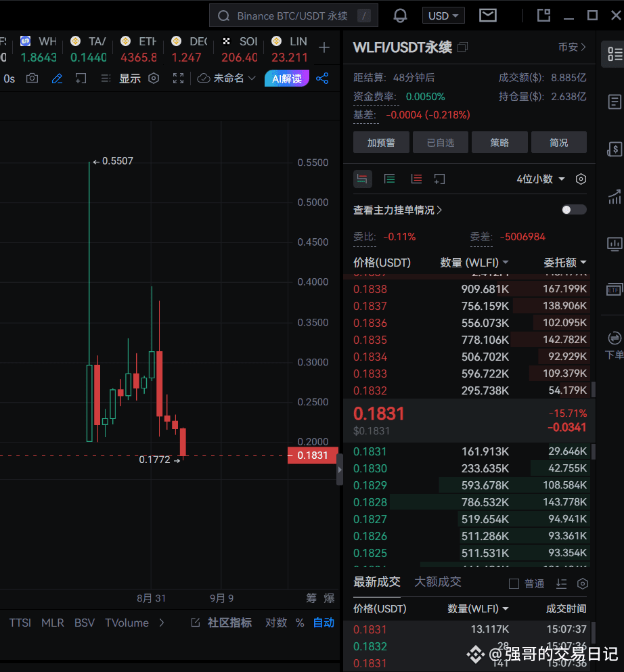624x672 pixels.
Task: Open the 4位小数 precision dropdown
Action: click(541, 179)
